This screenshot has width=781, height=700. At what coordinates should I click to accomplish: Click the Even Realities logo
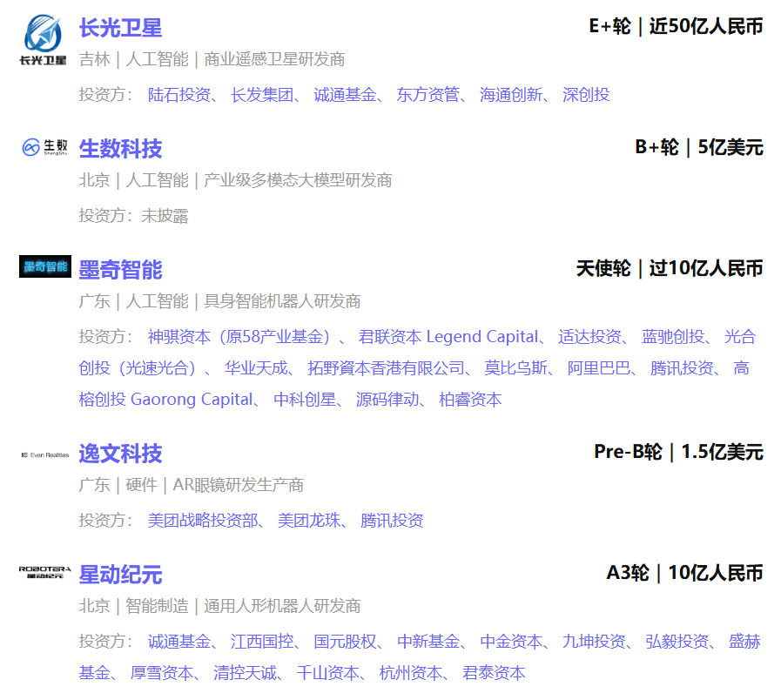[44, 454]
